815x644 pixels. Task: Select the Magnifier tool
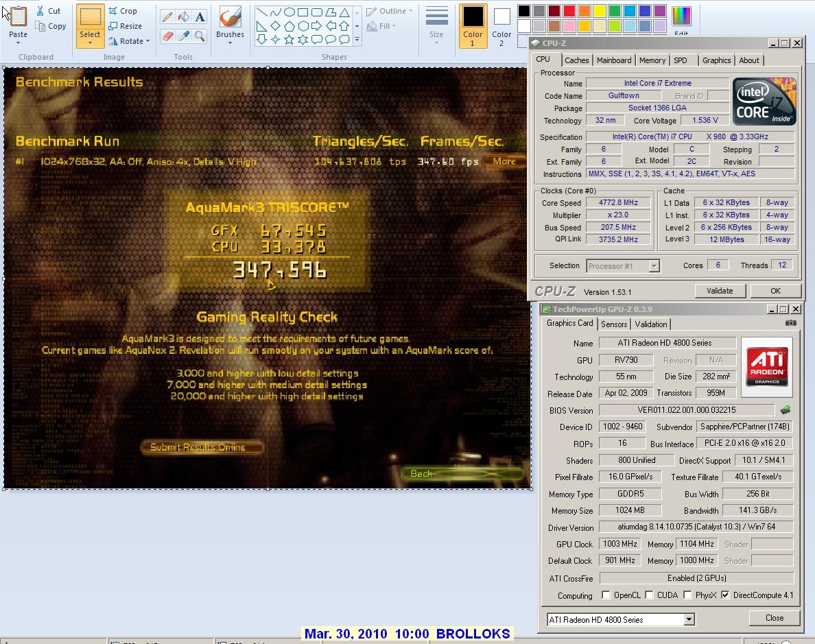(200, 36)
